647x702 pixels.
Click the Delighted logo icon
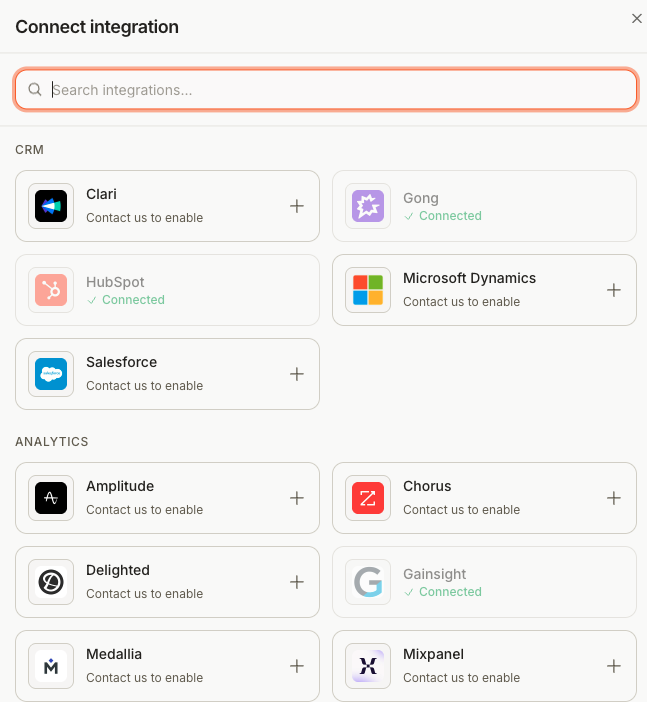click(51, 582)
